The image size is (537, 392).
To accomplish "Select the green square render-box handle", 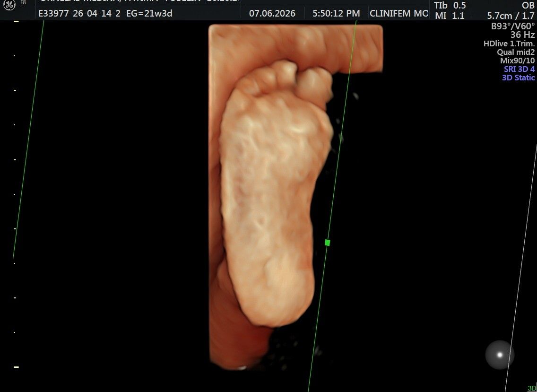I will [327, 243].
